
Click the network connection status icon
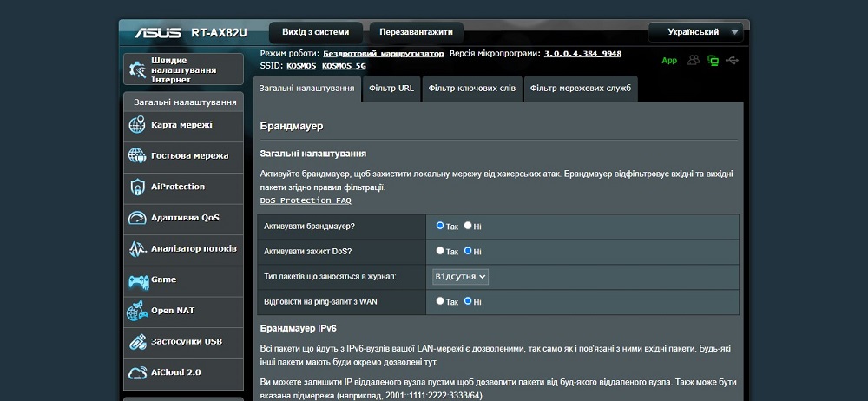coord(713,61)
